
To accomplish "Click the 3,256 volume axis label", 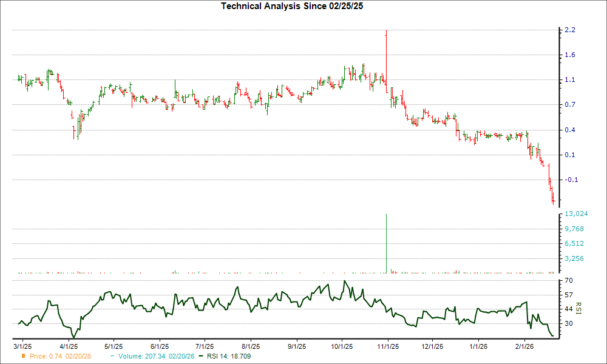I will 574,258.
